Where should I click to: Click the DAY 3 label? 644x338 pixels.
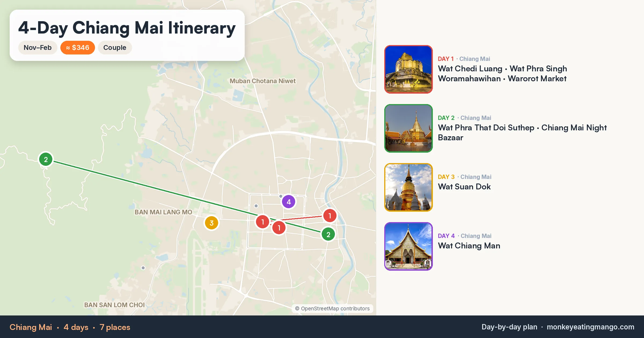point(446,177)
